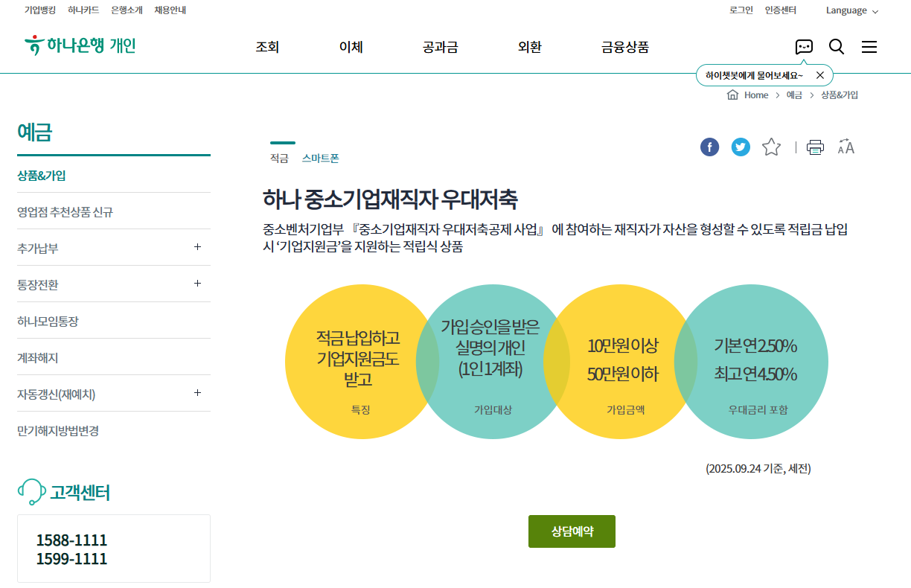The image size is (911, 588).
Task: Open the hamburger menu icon
Action: pyautogui.click(x=869, y=47)
